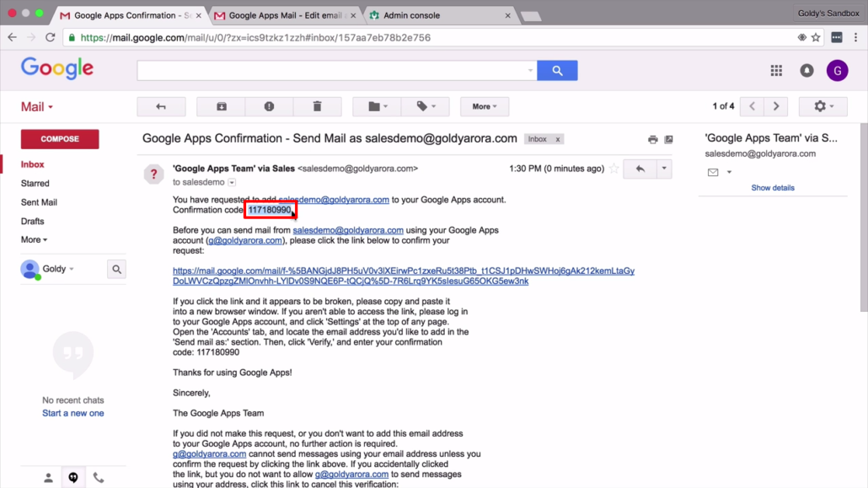Expand contact panel envelope dropdown arrow
Screen dimensions: 868x488
click(729, 172)
